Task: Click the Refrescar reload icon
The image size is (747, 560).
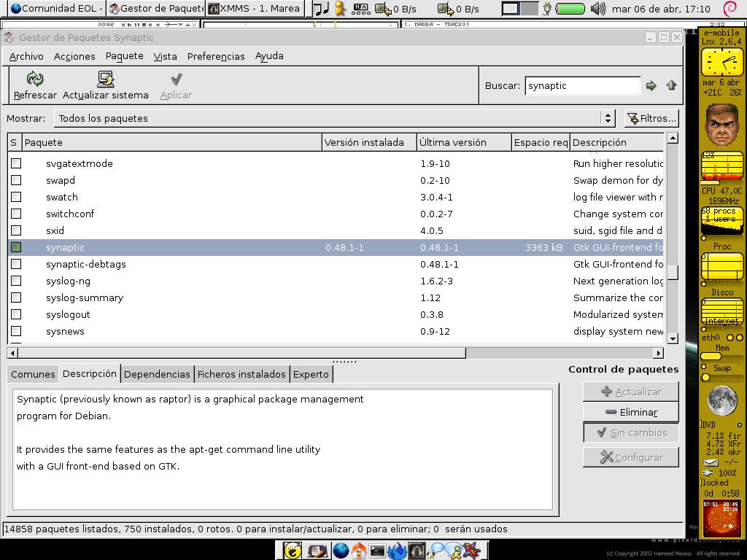Action: (x=35, y=79)
